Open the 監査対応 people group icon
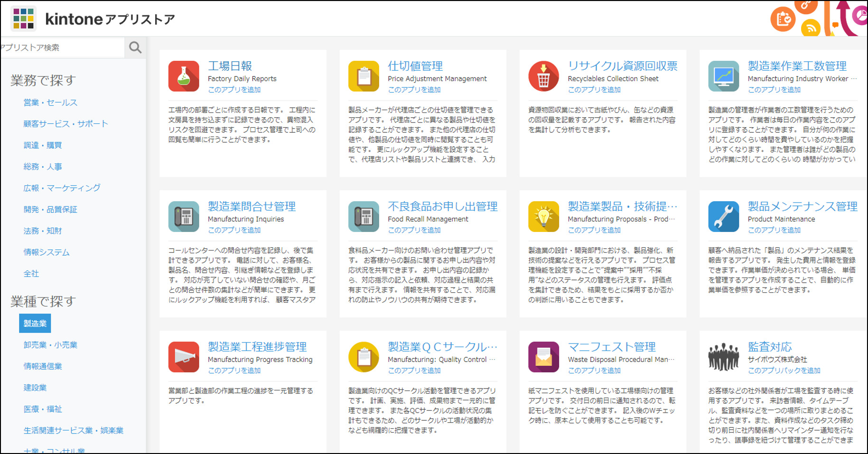The width and height of the screenshot is (868, 454). [x=724, y=357]
